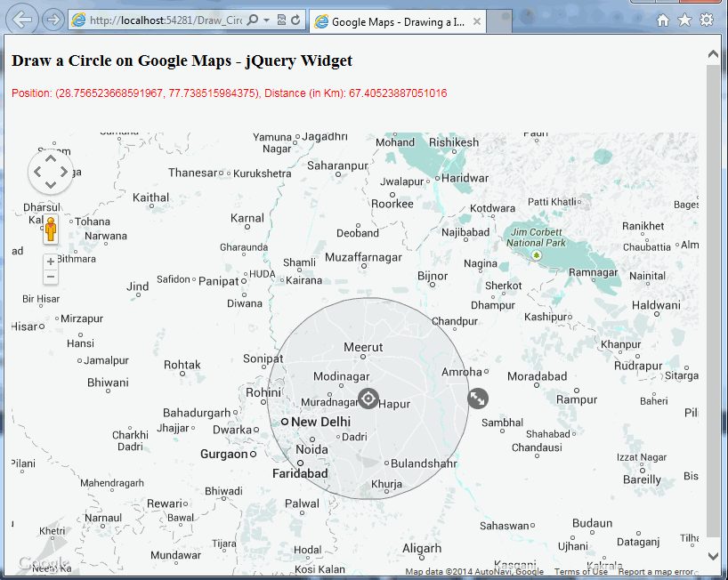This screenshot has width=728, height=580.
Task: Refresh the page with reload icon
Action: [295, 20]
